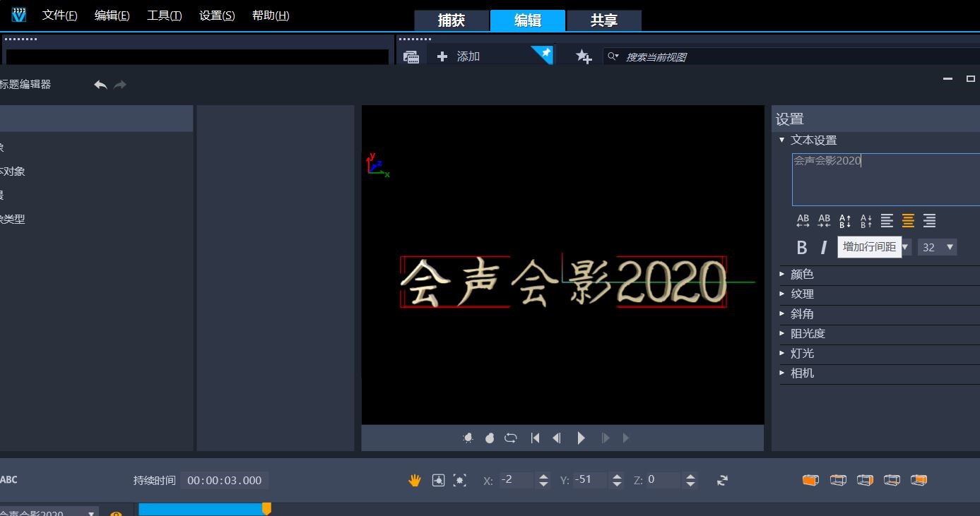
Task: Select the fourth cube view preset
Action: tap(892, 480)
